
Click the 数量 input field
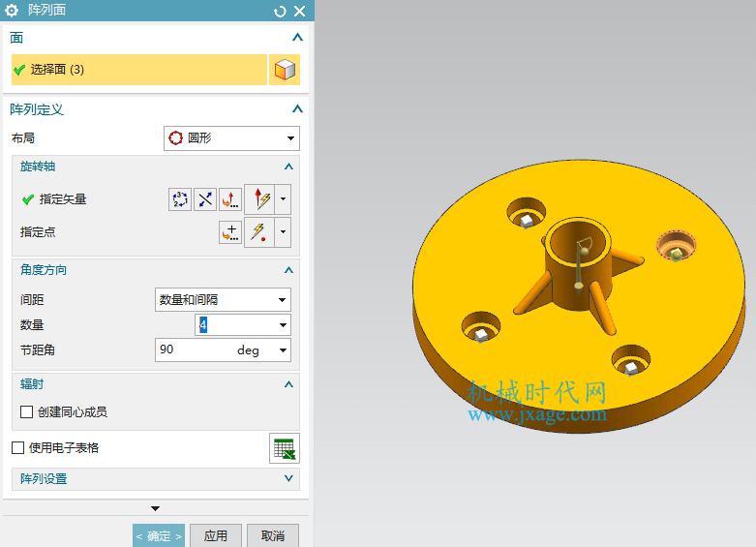[235, 325]
